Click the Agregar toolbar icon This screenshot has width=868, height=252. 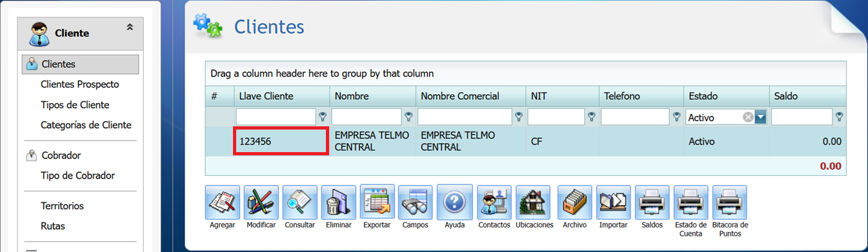pyautogui.click(x=223, y=202)
